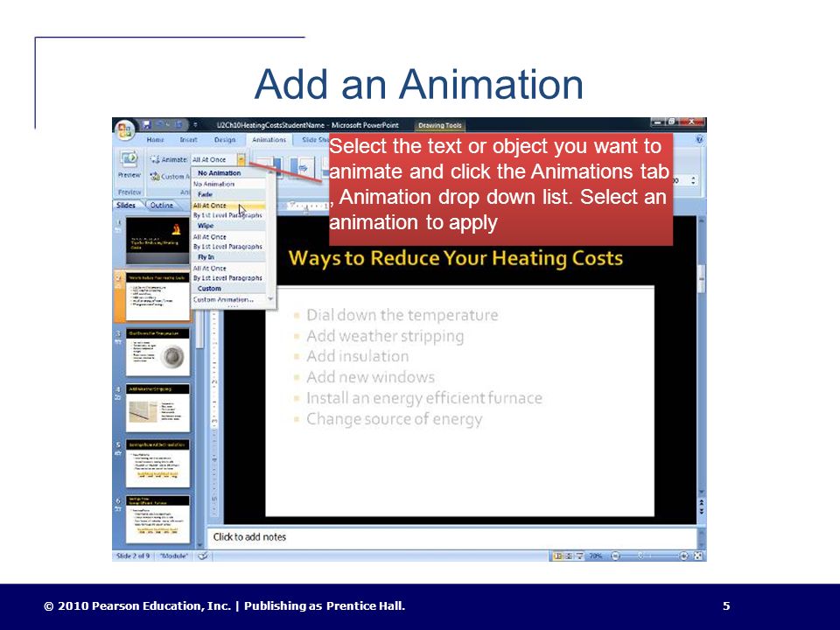Viewport: 840px width, 630px height.
Task: Open the Drawing Tools contextual tab
Action: 440,125
